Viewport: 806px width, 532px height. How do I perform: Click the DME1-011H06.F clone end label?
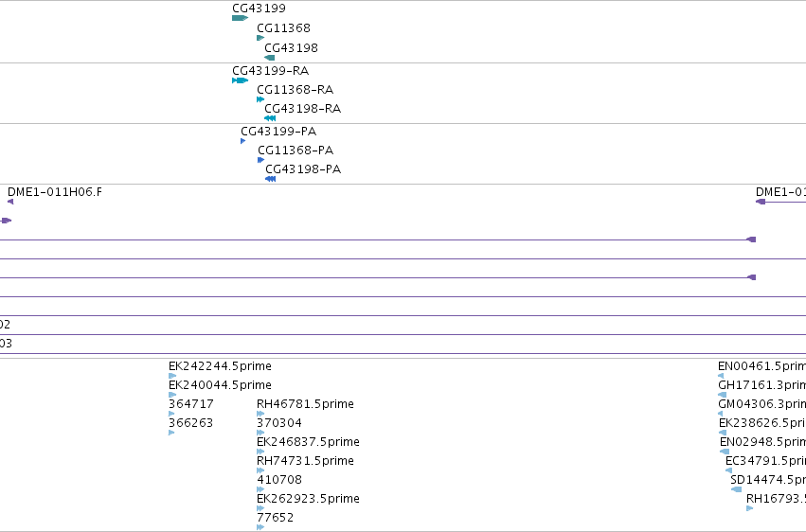[55, 192]
